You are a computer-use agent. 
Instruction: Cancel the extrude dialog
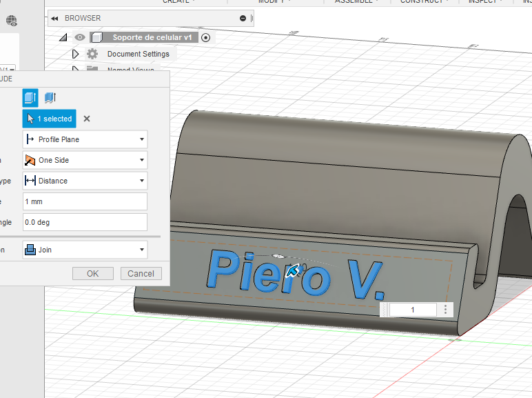pos(141,273)
